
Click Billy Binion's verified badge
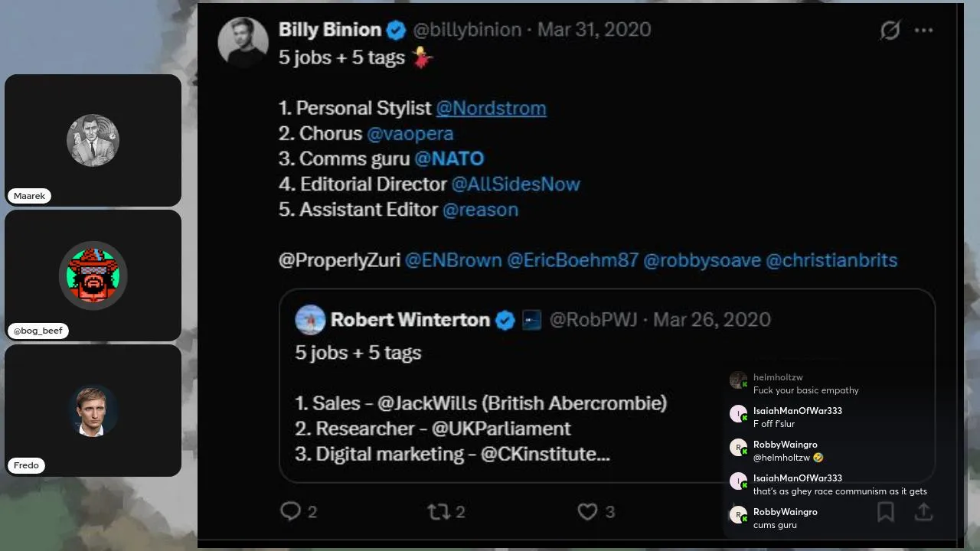point(396,31)
